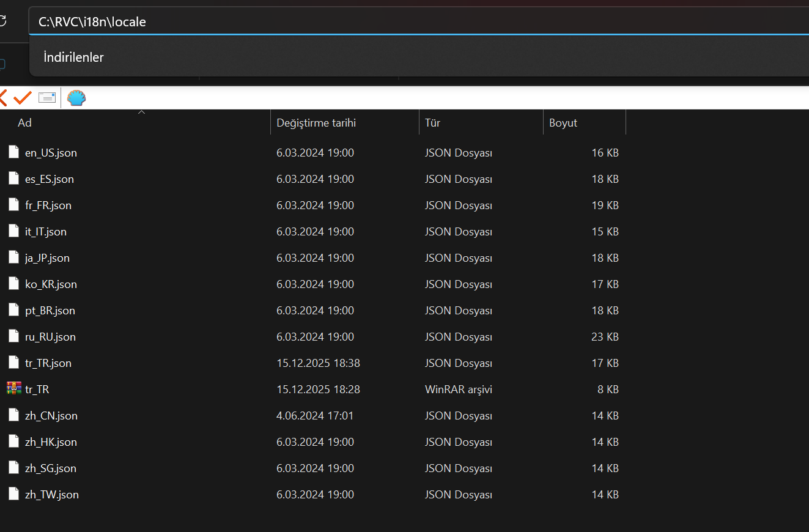This screenshot has height=532, width=809.
Task: Select the tr_TR archive file name
Action: pos(37,390)
